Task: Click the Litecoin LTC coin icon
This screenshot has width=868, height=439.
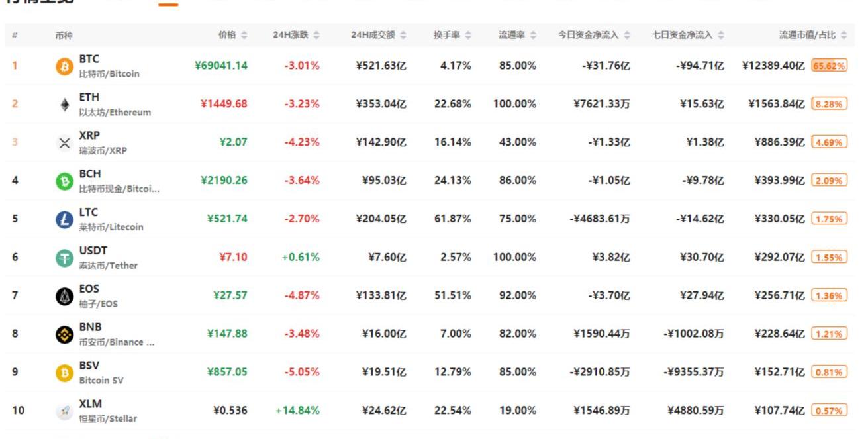Action: [x=64, y=220]
